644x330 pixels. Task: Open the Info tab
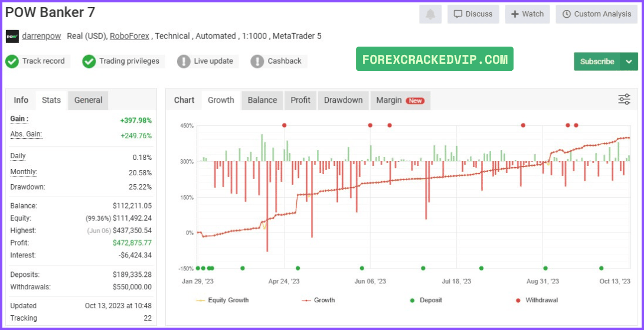click(21, 100)
